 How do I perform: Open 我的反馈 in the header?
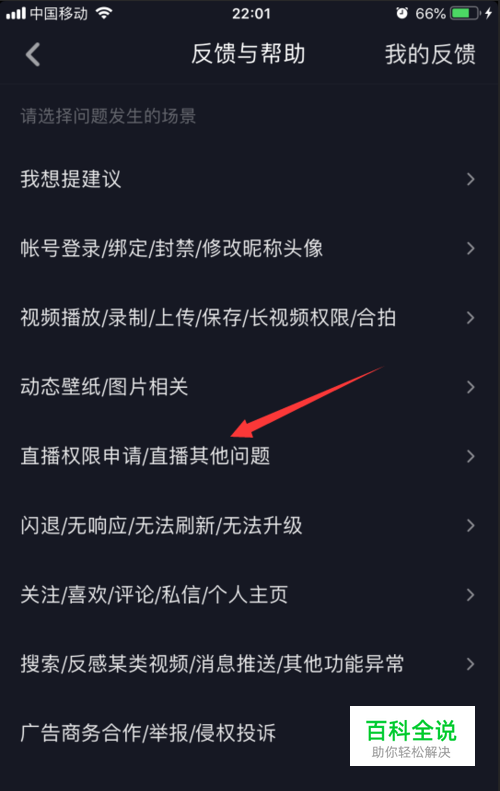pyautogui.click(x=430, y=54)
